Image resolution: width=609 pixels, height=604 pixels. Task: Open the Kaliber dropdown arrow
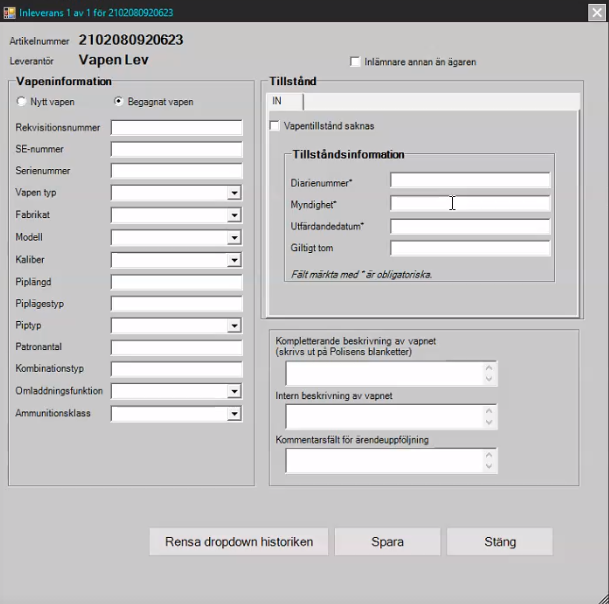[x=234, y=260]
